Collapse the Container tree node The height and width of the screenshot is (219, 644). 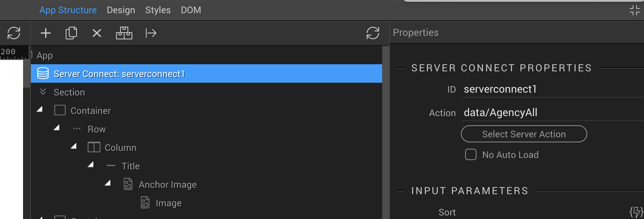point(40,109)
